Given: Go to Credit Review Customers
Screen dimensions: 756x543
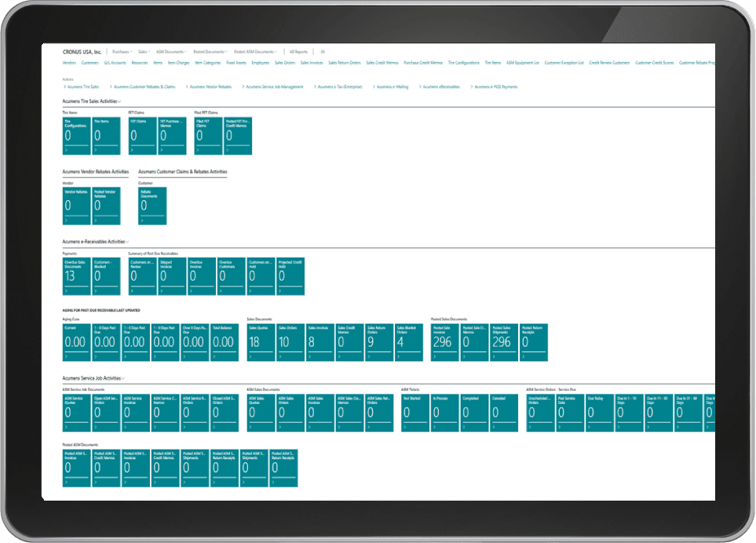Looking at the screenshot, I should (609, 63).
